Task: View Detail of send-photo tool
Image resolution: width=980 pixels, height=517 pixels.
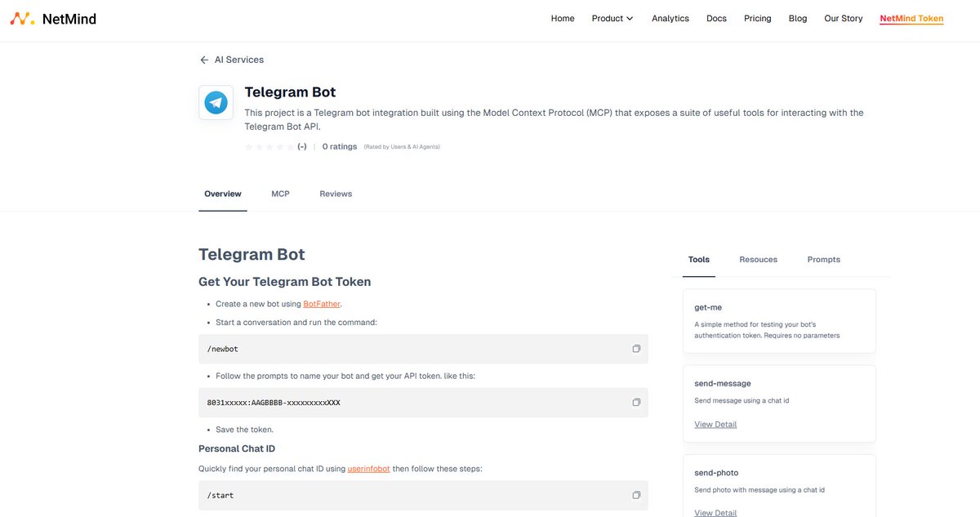Action: tap(715, 513)
